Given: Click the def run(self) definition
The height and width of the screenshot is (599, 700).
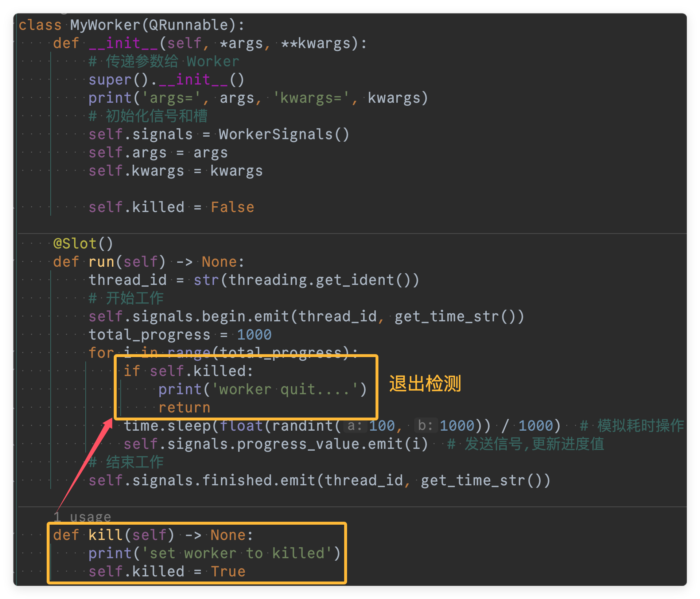Looking at the screenshot, I should 149,262.
